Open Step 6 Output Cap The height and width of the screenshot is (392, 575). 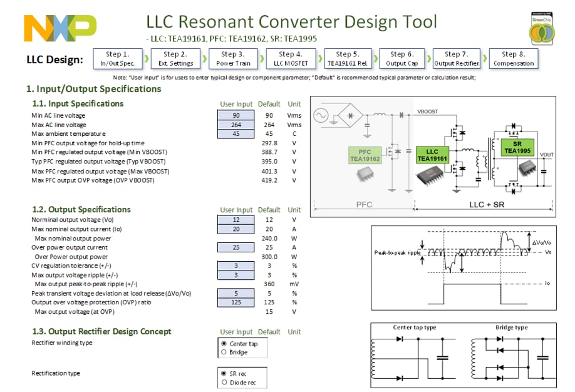(401, 59)
